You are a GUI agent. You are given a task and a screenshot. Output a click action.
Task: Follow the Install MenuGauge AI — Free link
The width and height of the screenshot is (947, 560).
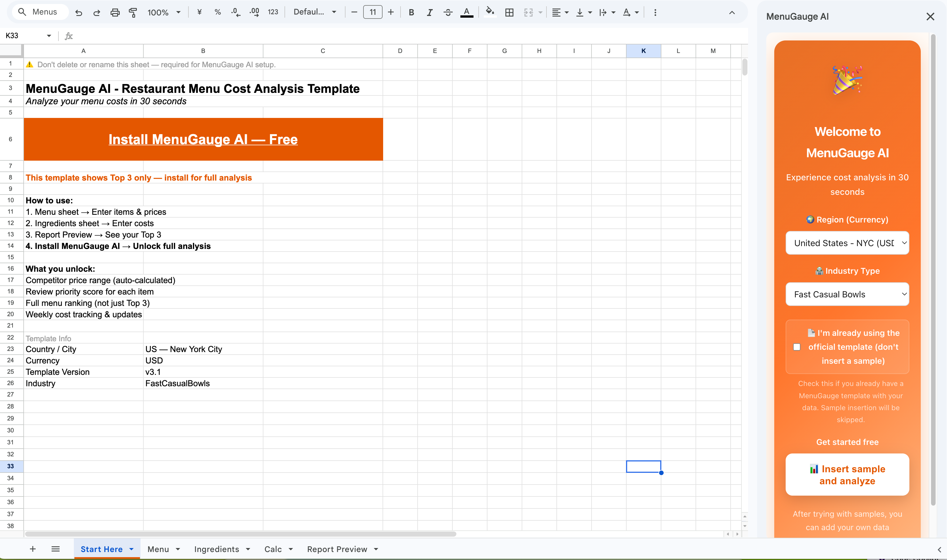(x=203, y=140)
